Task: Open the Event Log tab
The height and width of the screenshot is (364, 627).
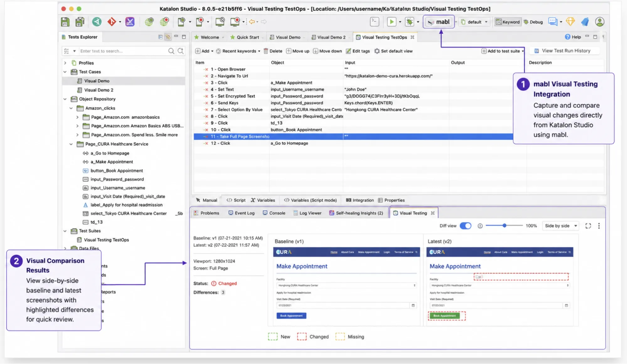Action: pos(242,213)
